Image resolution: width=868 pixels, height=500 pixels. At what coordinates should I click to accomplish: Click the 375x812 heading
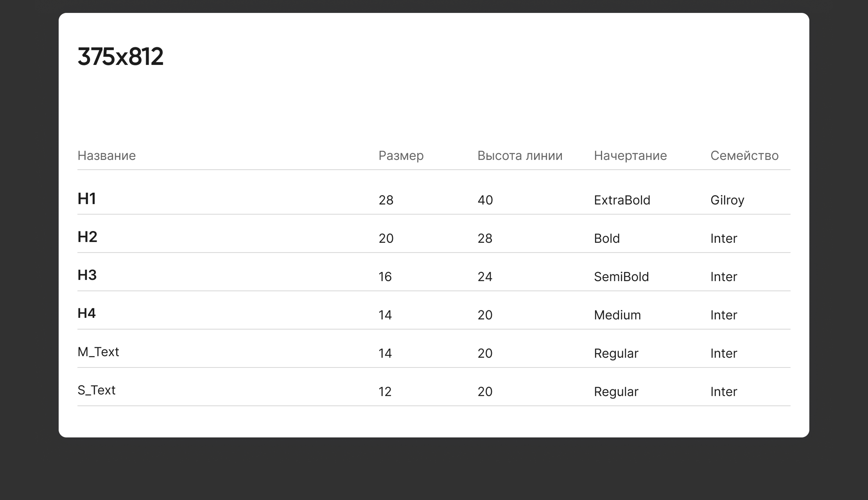click(x=120, y=56)
